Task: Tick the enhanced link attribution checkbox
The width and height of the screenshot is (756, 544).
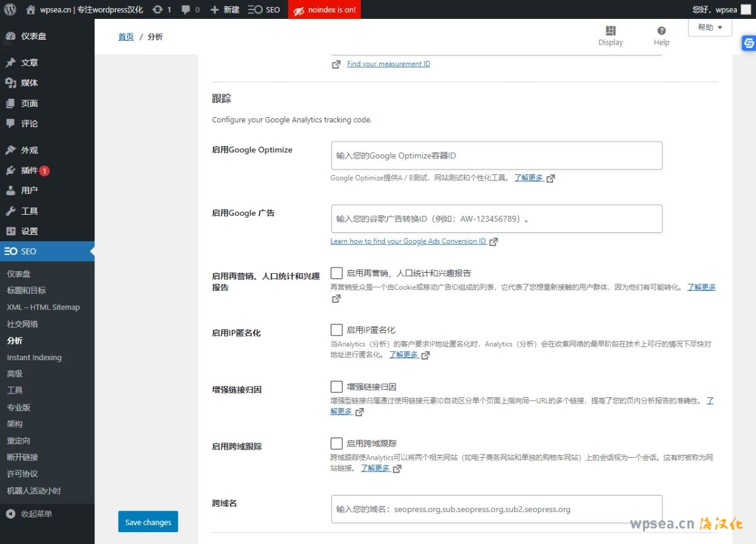Action: [x=337, y=387]
